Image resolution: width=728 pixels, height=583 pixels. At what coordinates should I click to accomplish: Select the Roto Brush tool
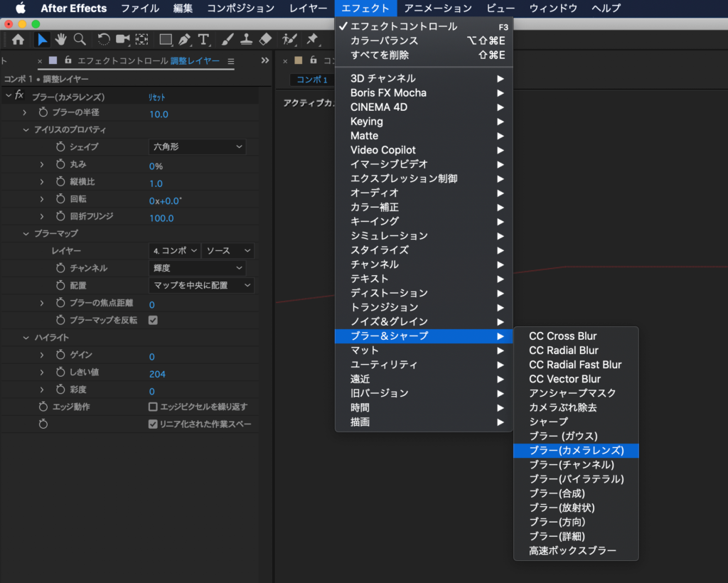tap(289, 40)
